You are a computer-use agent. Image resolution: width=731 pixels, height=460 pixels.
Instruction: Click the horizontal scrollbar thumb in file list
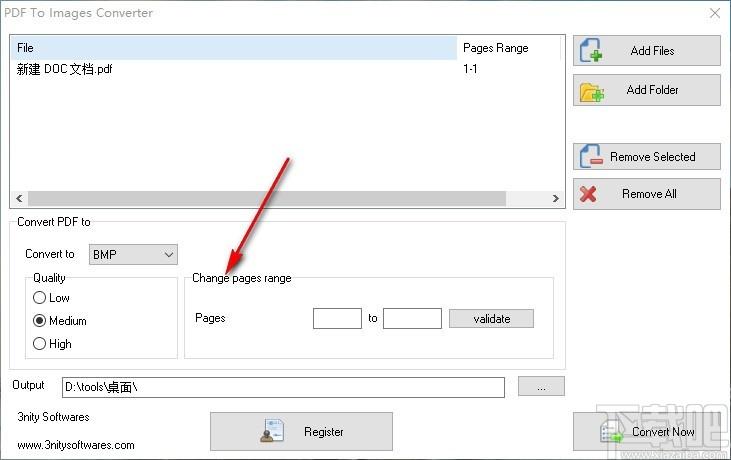coord(267,198)
